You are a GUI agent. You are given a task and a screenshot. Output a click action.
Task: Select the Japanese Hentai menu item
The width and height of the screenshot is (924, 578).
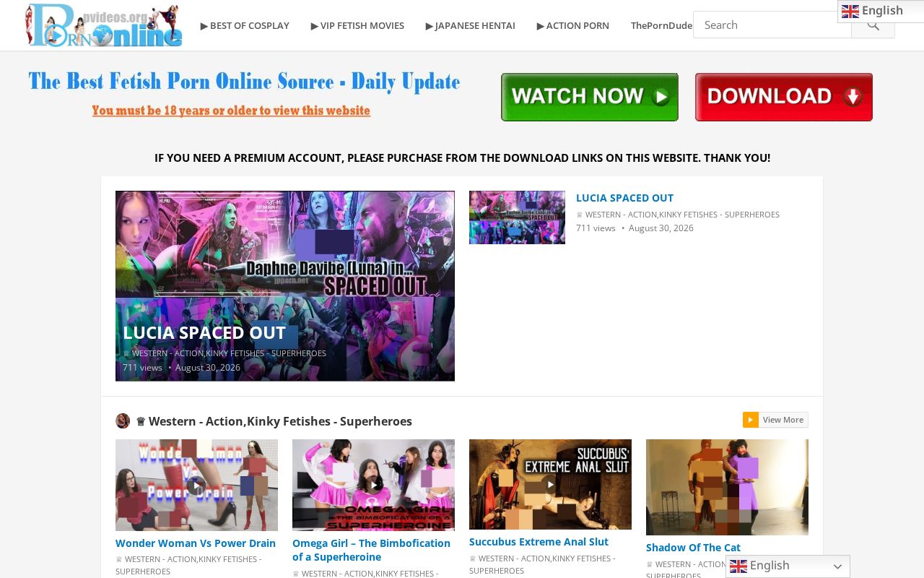(x=470, y=25)
